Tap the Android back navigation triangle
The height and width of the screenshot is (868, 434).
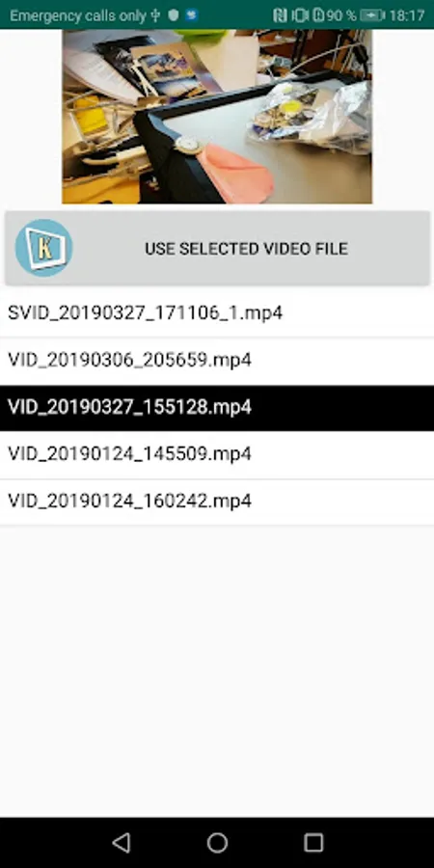click(x=122, y=843)
